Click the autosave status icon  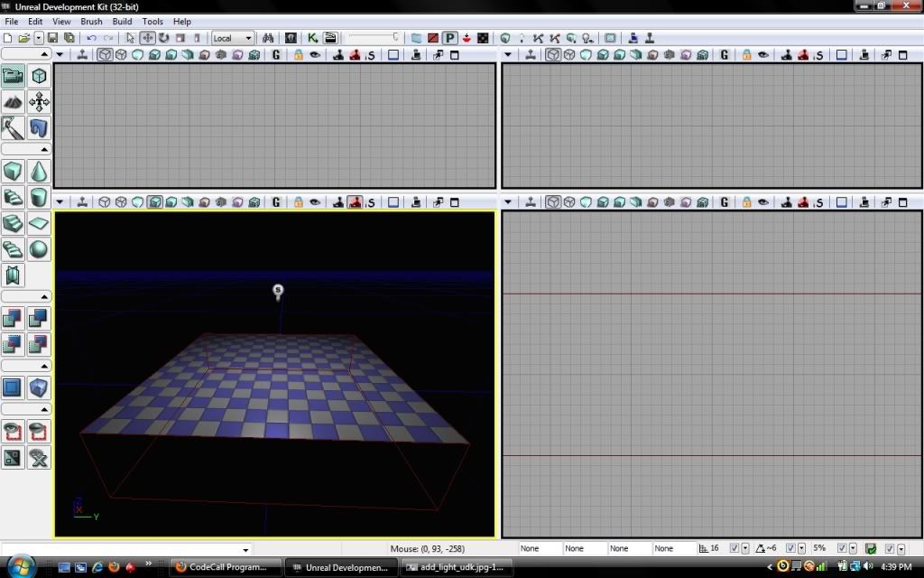pyautogui.click(x=871, y=548)
